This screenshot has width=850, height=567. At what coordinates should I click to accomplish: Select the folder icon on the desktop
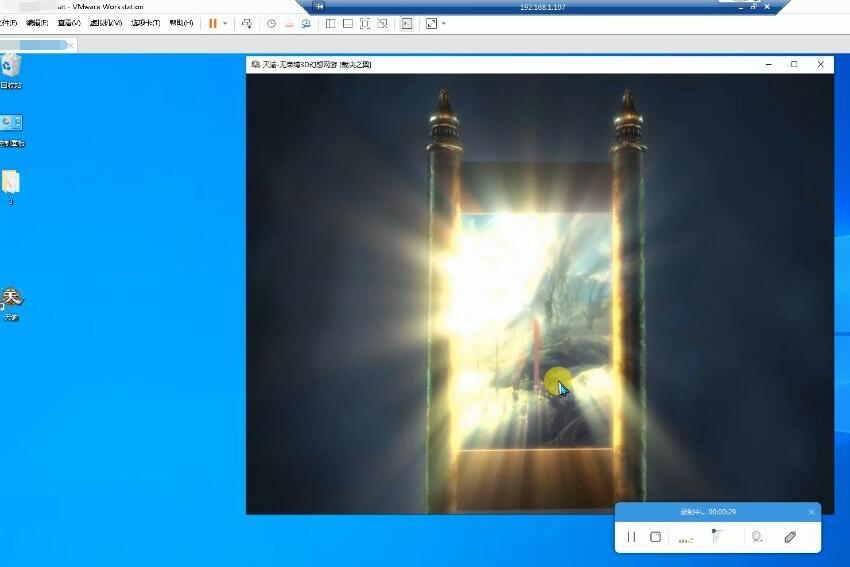(x=11, y=187)
